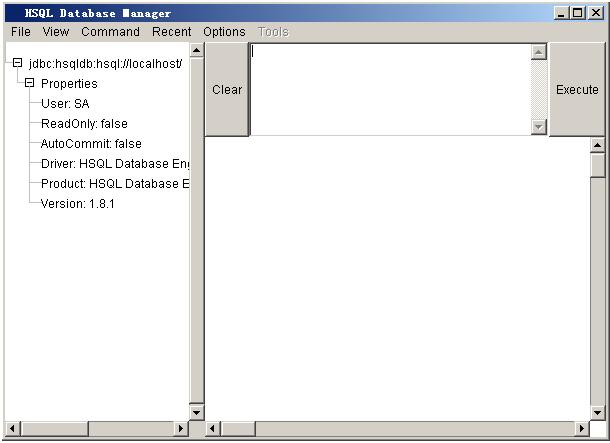Screen dimensions: 610x443
Task: Click the SQL text area's scroll-down arrow
Action: (x=539, y=126)
